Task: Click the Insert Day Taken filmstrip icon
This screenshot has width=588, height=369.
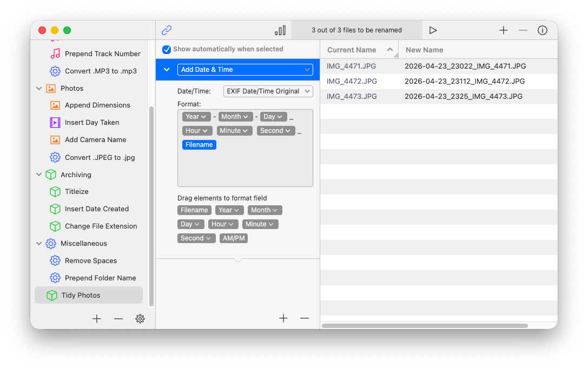Action: pyautogui.click(x=54, y=122)
